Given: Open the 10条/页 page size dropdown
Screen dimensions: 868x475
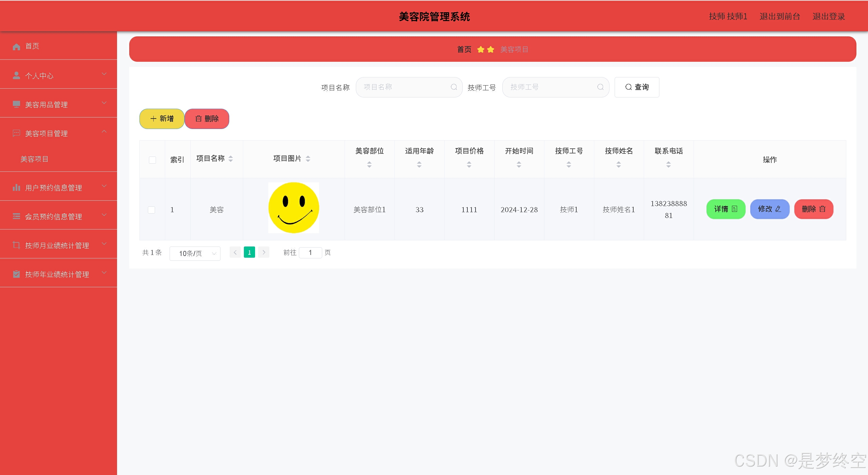Looking at the screenshot, I should 195,253.
